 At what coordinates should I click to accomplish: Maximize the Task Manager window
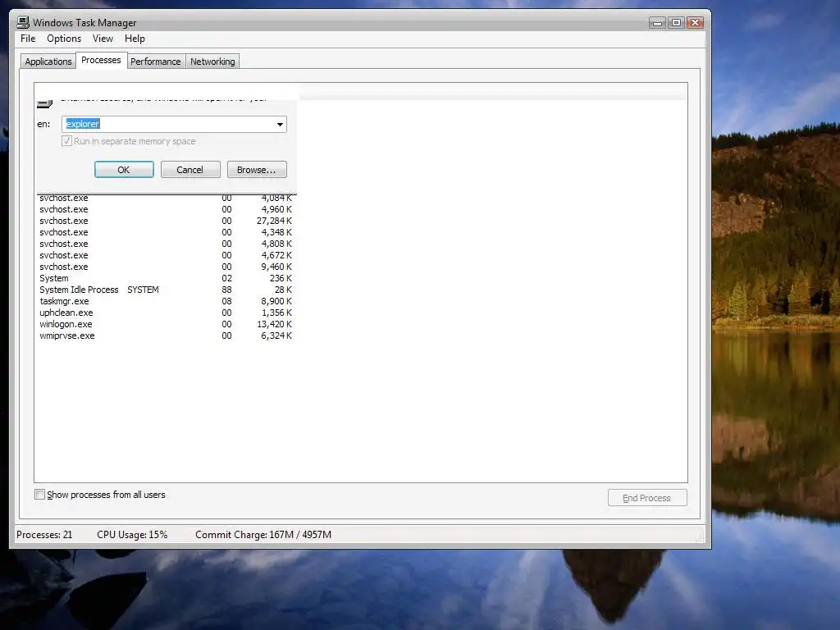(x=676, y=22)
